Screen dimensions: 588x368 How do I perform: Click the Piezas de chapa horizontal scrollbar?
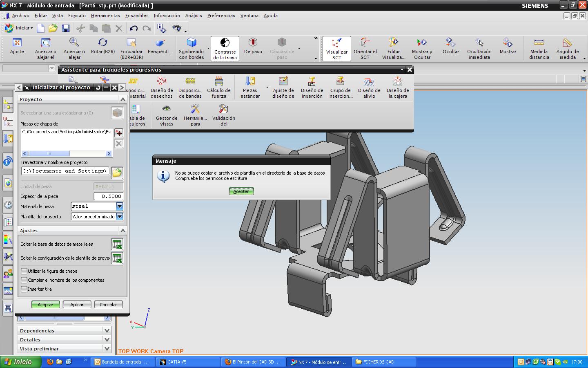click(x=67, y=154)
